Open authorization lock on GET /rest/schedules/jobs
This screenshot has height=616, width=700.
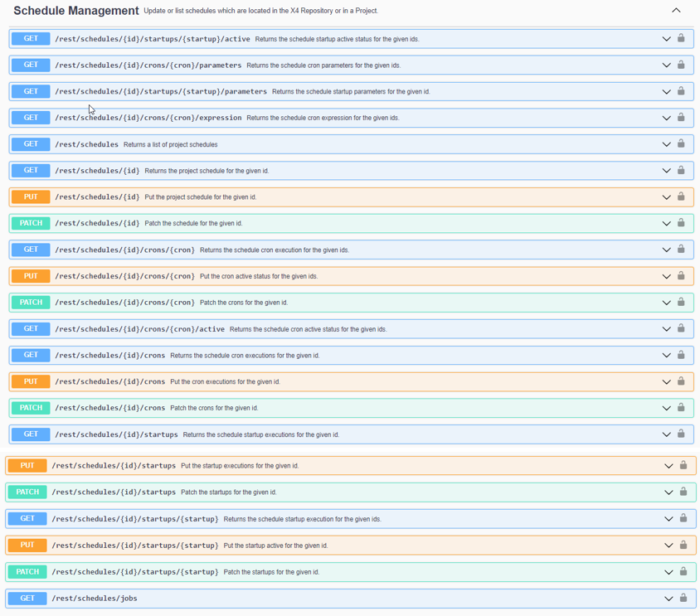(x=683, y=598)
